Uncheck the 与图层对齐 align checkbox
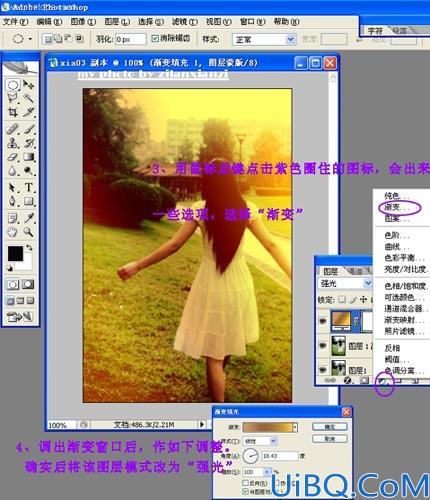 coord(246,491)
